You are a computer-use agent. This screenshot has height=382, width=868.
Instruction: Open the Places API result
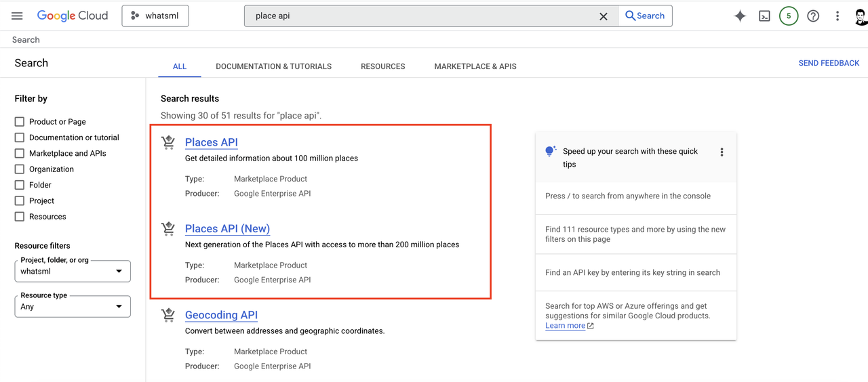[212, 142]
